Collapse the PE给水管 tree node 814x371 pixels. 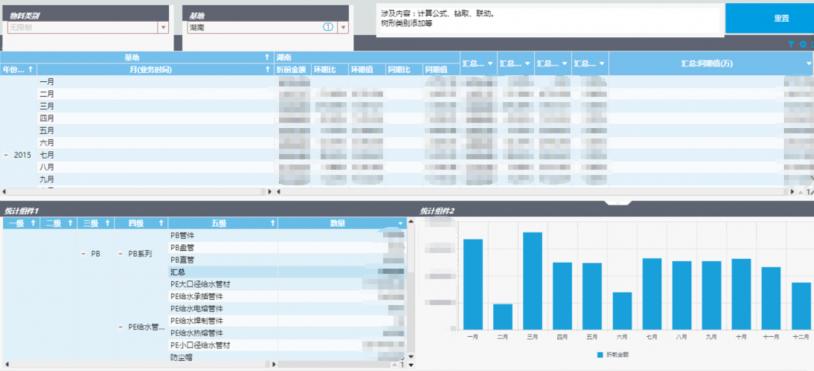[120, 327]
